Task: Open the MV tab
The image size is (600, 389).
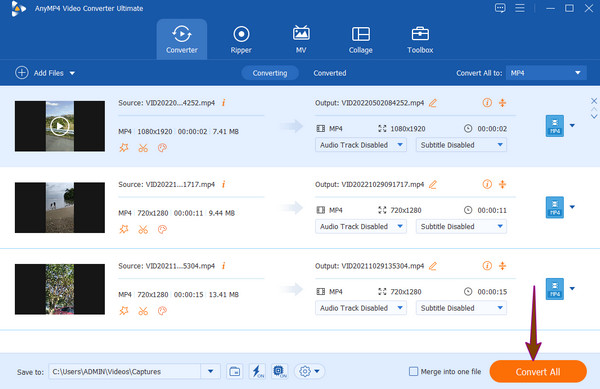Action: (301, 39)
